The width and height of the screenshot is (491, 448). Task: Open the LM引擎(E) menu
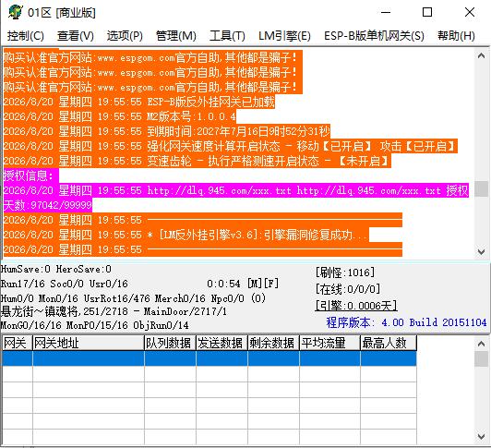point(284,36)
